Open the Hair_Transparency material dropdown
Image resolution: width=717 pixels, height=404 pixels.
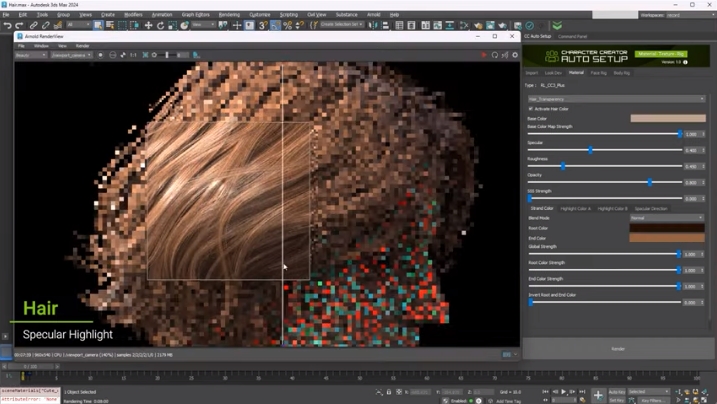point(616,99)
